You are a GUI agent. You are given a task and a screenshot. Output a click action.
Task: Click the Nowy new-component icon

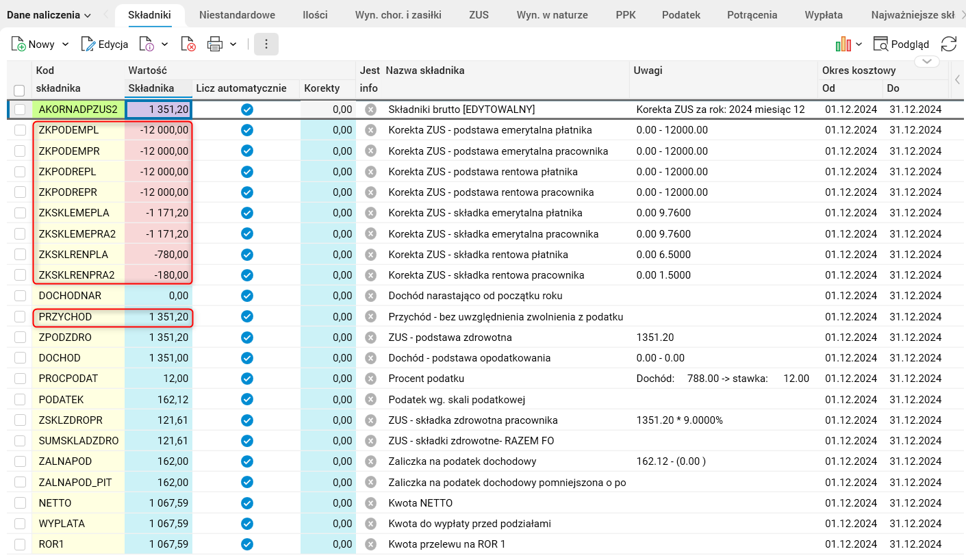click(x=18, y=44)
